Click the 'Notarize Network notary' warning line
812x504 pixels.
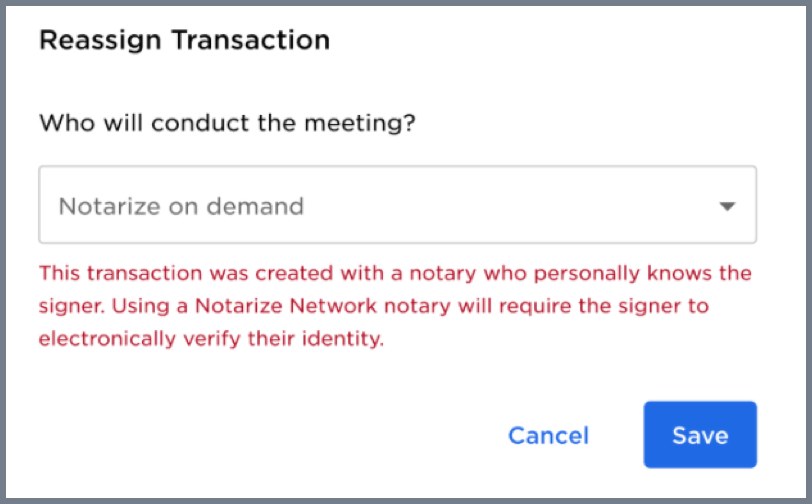[x=374, y=306]
